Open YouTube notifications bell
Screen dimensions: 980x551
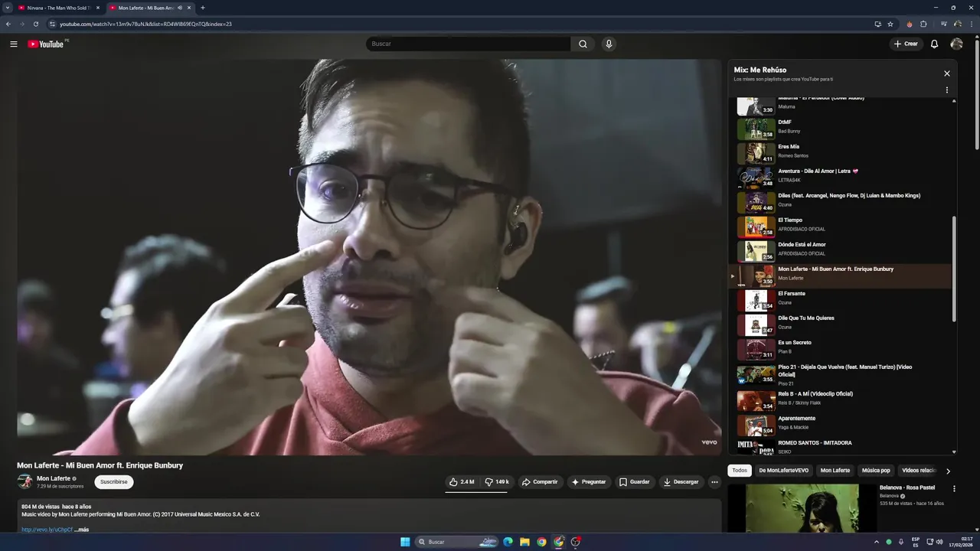pyautogui.click(x=934, y=44)
